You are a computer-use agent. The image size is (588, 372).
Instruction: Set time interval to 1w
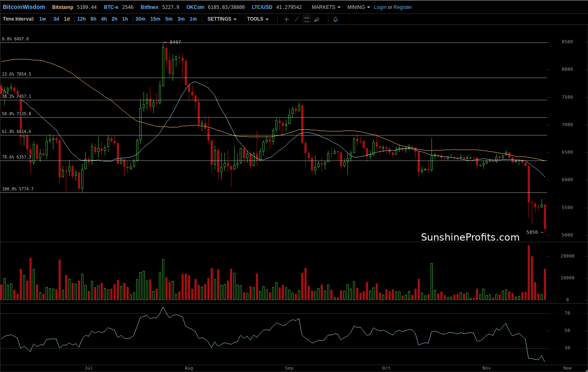[x=42, y=19]
